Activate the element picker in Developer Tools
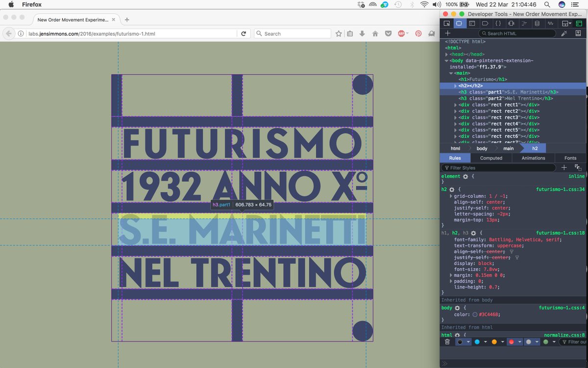This screenshot has width=588, height=368. pos(447,24)
